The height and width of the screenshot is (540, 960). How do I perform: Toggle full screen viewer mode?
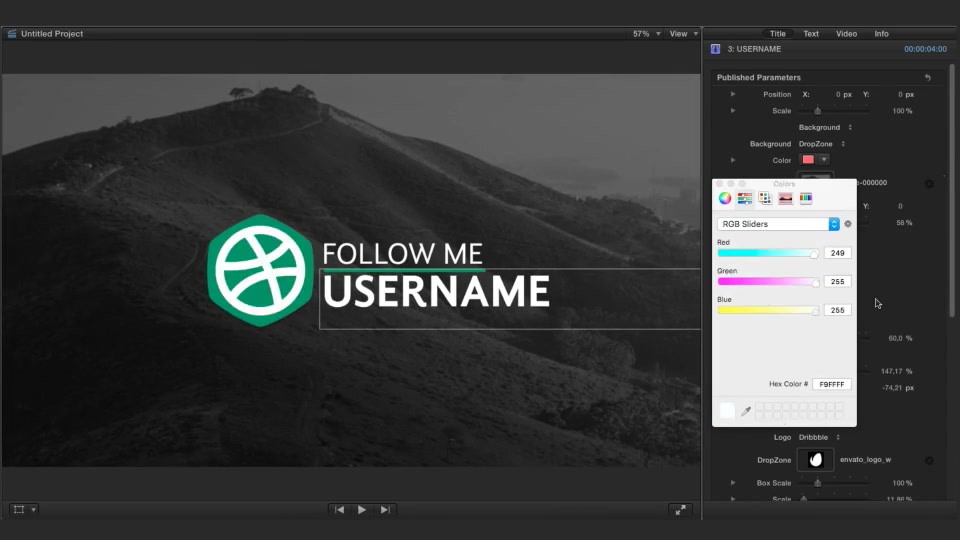pyautogui.click(x=680, y=509)
